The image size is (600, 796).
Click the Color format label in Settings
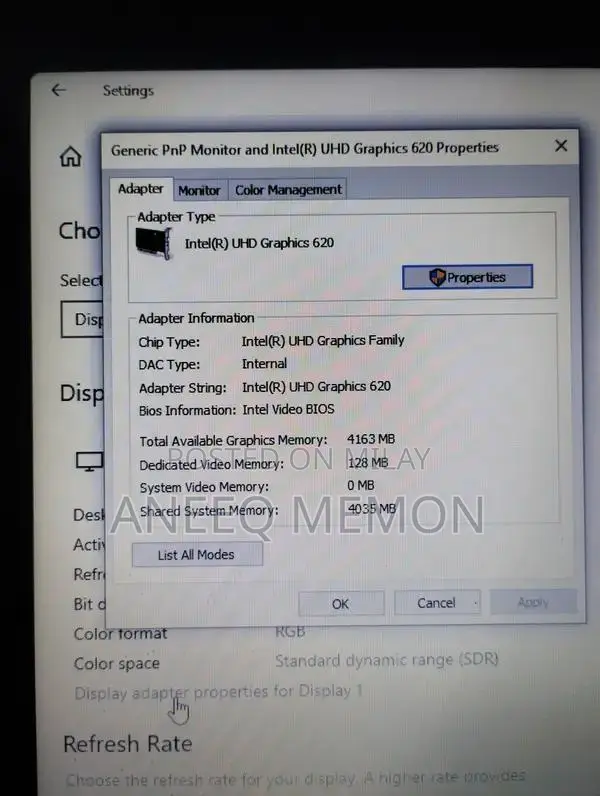click(120, 634)
